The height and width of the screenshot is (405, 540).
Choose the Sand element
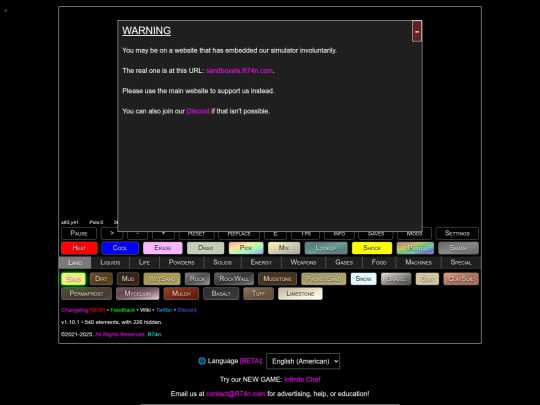(73, 279)
